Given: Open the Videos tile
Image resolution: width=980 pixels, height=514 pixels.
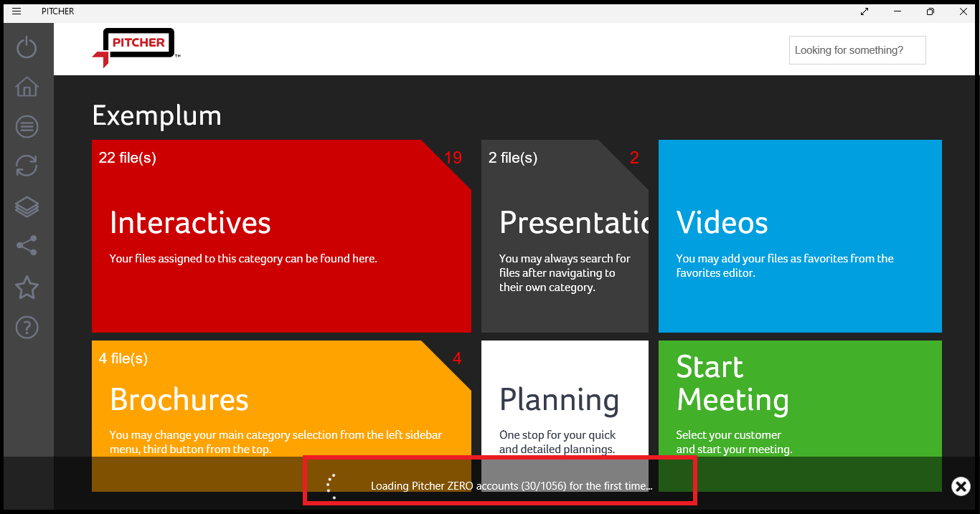Looking at the screenshot, I should pos(800,236).
